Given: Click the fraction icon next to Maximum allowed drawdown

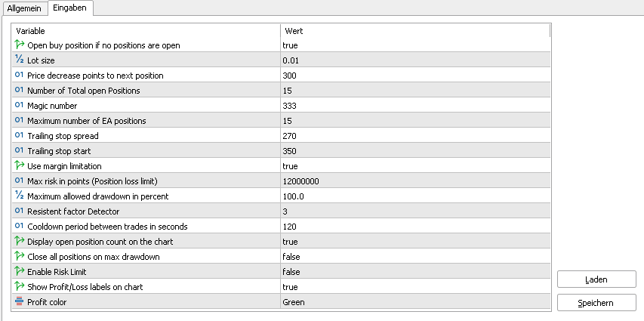Looking at the screenshot, I should coord(19,196).
